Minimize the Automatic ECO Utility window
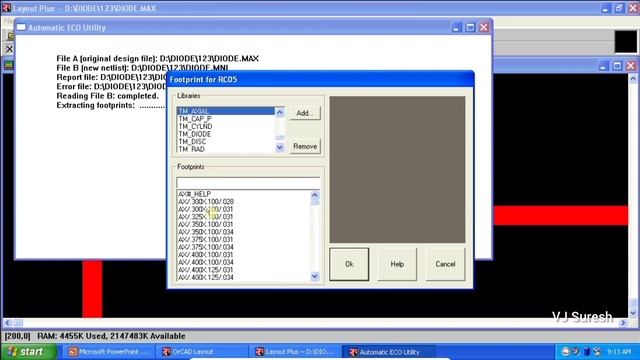 coord(456,27)
